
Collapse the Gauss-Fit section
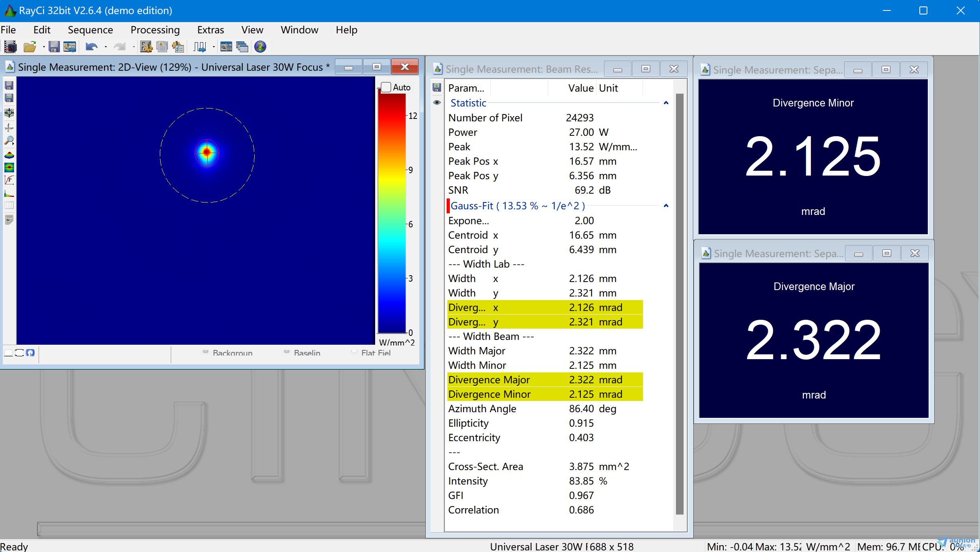pos(666,206)
